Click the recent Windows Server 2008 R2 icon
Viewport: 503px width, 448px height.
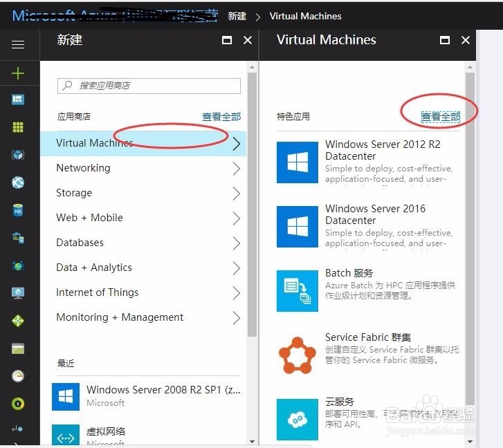tap(66, 397)
